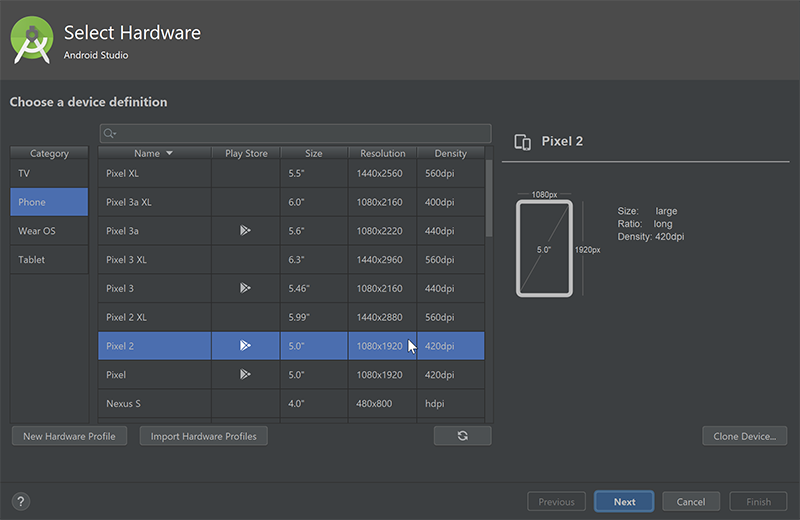Click the 400dpi density cell
This screenshot has height=520, width=800.
click(451, 202)
